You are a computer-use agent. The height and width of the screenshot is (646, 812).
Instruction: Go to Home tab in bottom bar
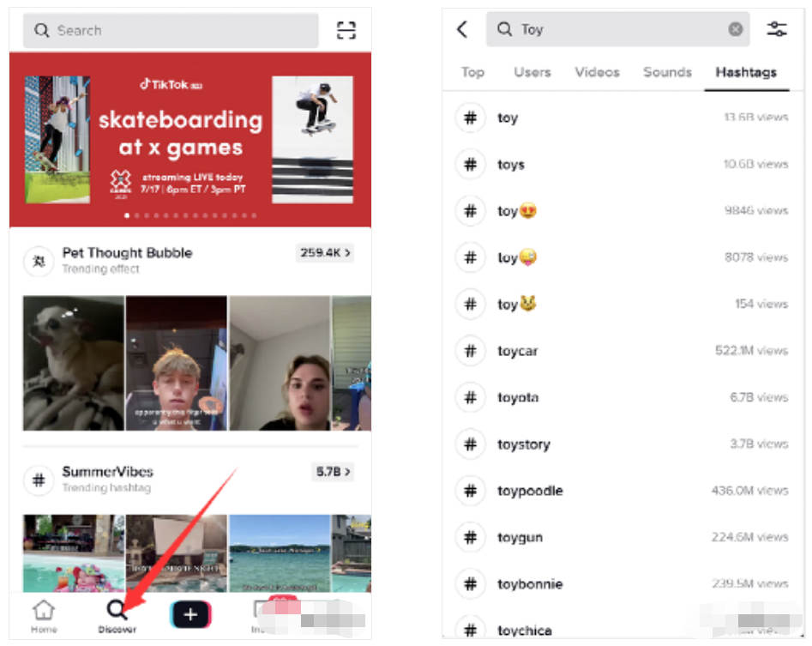click(44, 617)
